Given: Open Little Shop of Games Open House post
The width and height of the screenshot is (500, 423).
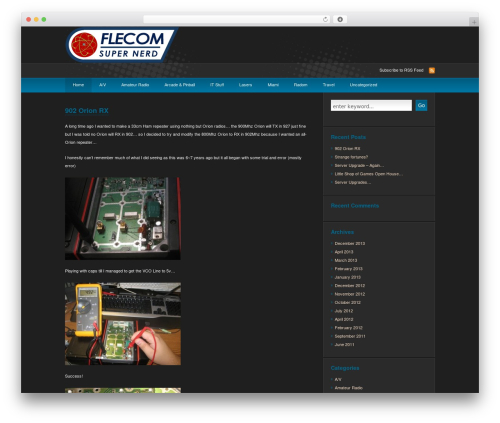Looking at the screenshot, I should (x=369, y=174).
